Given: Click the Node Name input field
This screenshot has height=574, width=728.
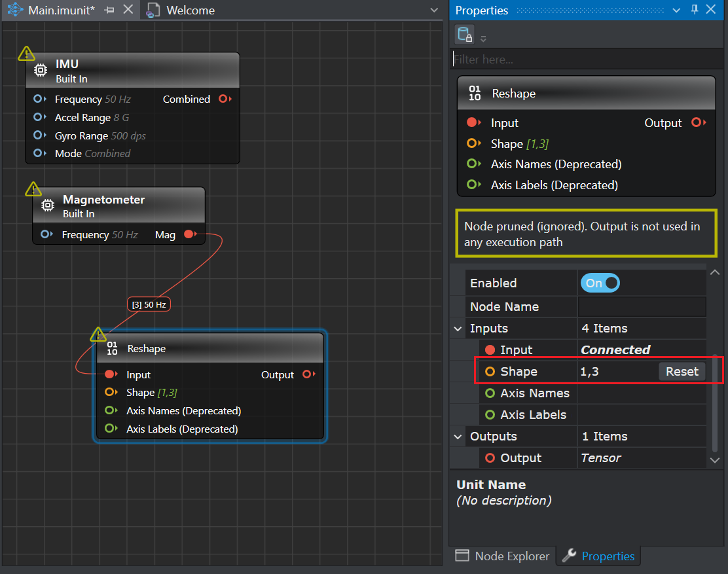Looking at the screenshot, I should tap(642, 307).
